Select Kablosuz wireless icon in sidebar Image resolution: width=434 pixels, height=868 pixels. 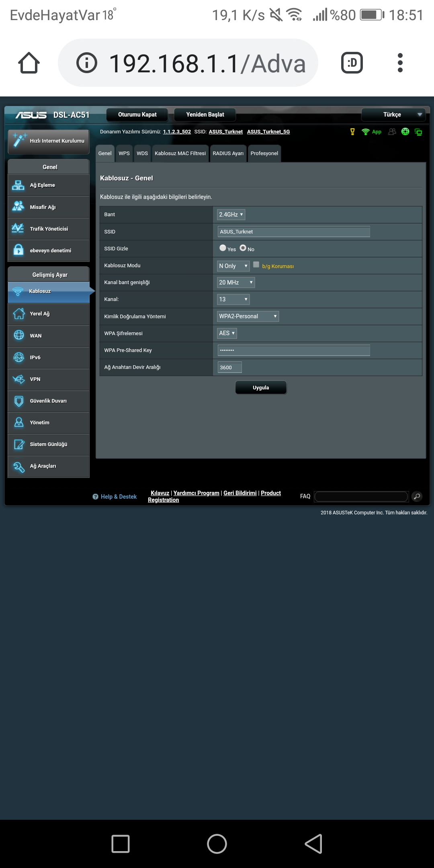point(18,291)
